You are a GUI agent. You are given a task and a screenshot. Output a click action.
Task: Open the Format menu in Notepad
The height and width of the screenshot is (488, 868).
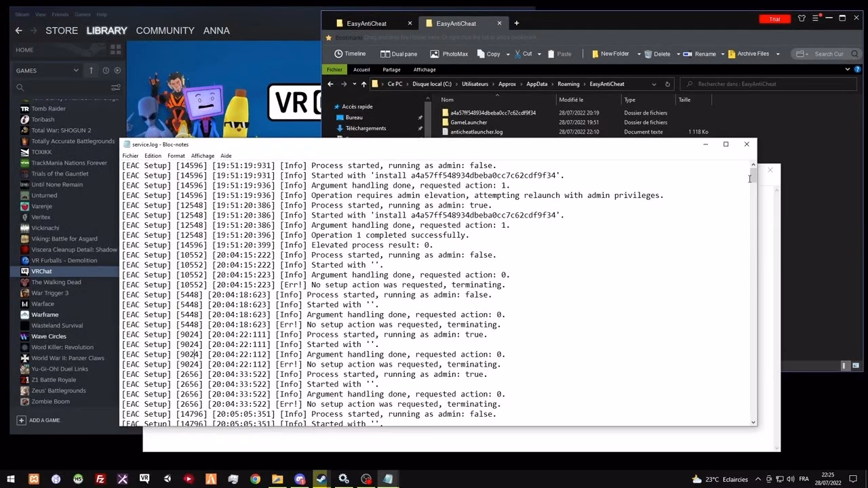point(176,156)
